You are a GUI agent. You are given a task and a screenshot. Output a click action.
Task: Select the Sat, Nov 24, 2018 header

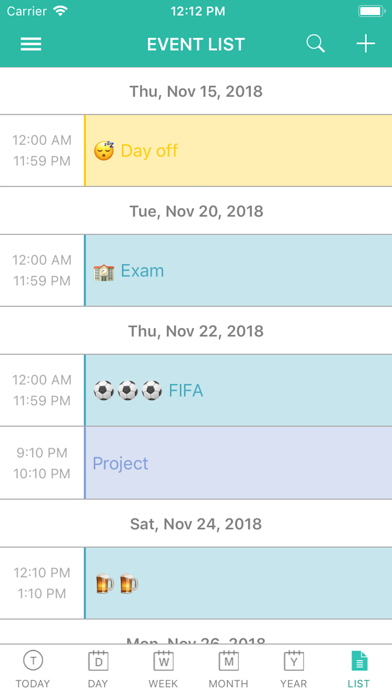coord(196,524)
